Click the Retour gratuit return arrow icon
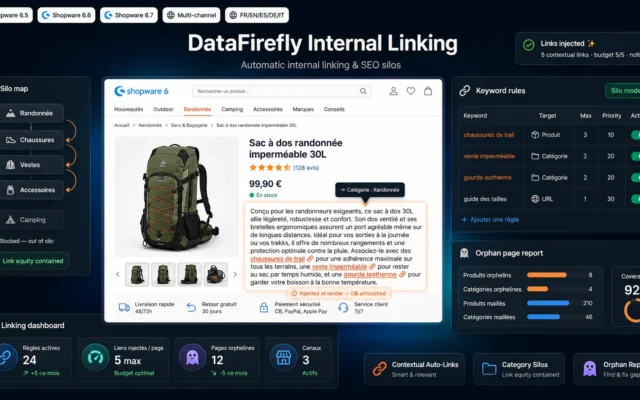640x400 pixels. (x=191, y=307)
